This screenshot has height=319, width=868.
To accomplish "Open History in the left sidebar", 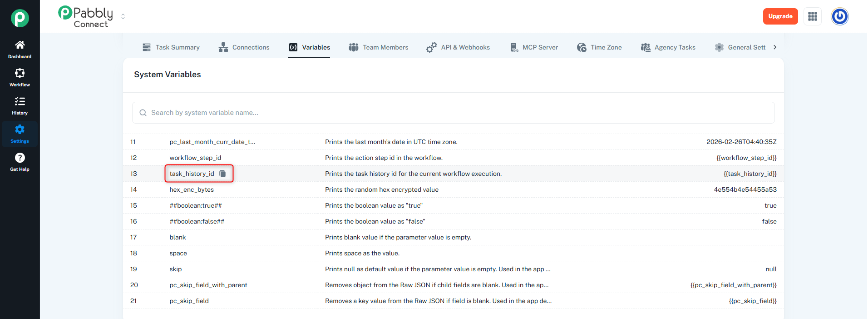I will pyautogui.click(x=20, y=105).
